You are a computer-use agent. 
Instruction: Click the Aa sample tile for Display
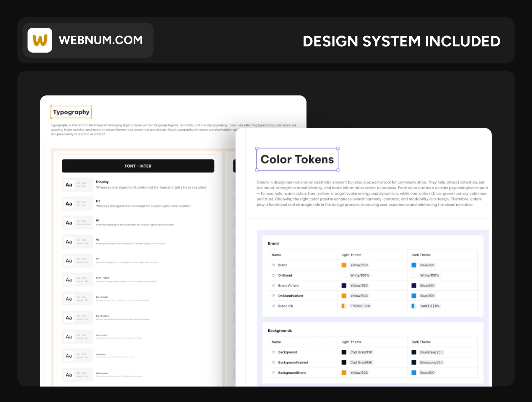pos(69,185)
